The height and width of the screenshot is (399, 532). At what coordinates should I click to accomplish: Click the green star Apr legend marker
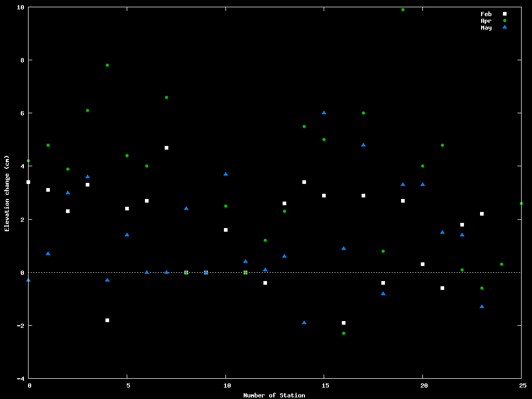coord(504,21)
